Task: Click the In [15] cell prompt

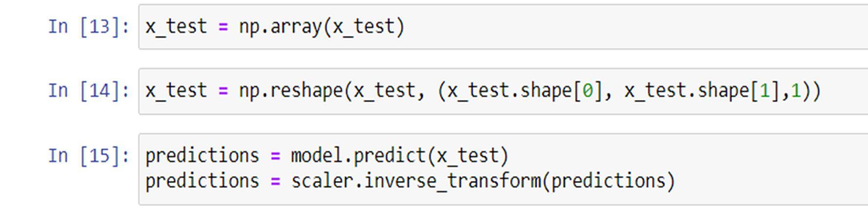Action: [x=89, y=156]
